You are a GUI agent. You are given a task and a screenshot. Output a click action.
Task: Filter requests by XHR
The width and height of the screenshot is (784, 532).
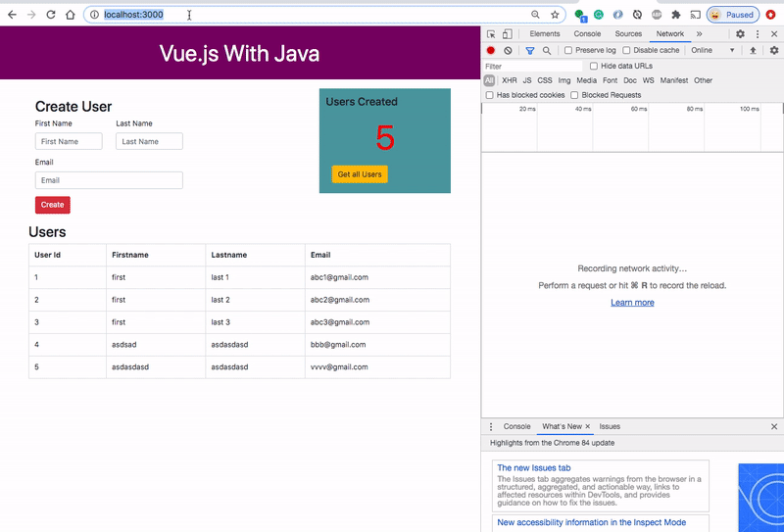click(510, 80)
